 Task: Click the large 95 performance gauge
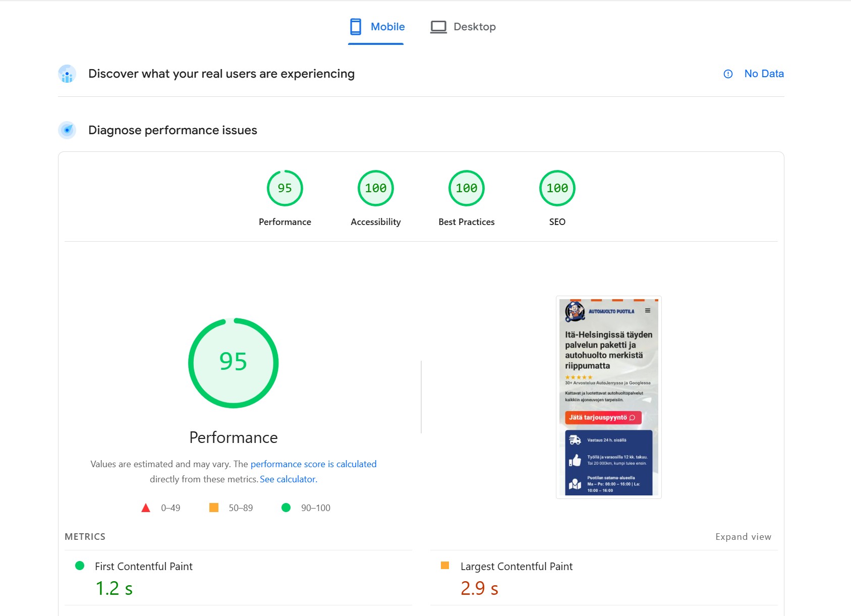(234, 363)
